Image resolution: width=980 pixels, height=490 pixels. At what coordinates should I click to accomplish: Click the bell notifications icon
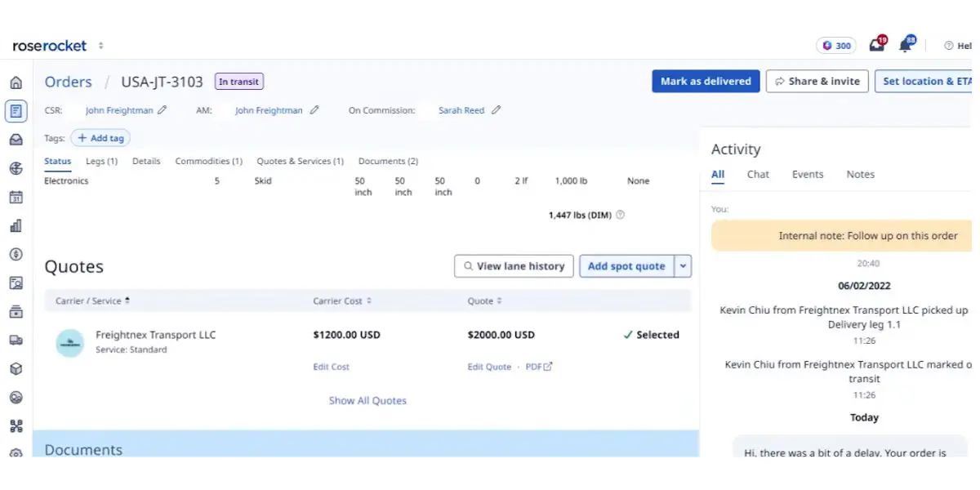coord(906,45)
